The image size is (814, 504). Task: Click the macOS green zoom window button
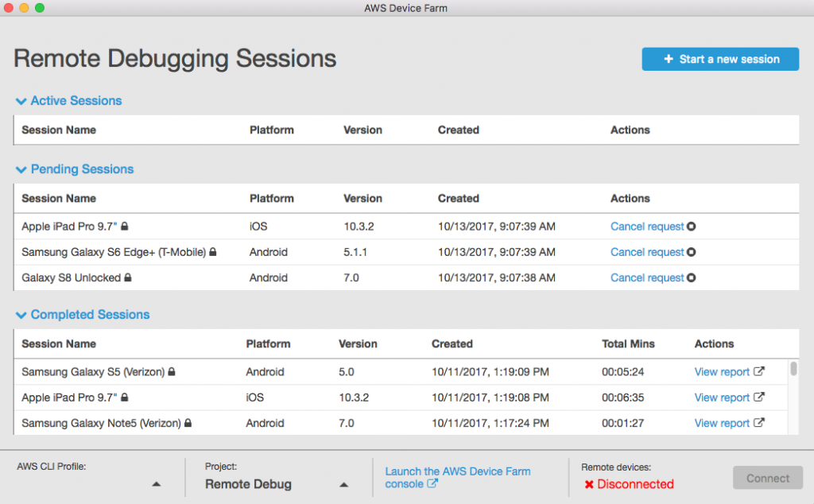(40, 8)
